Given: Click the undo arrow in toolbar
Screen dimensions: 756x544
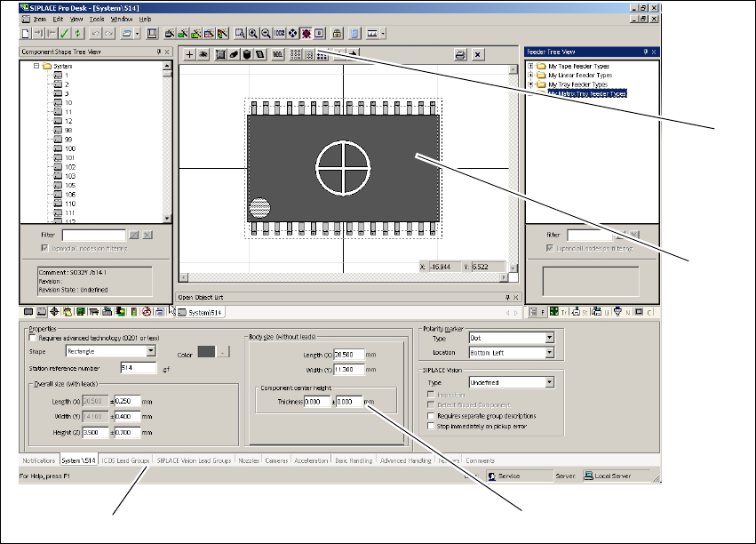Looking at the screenshot, I should (96, 34).
